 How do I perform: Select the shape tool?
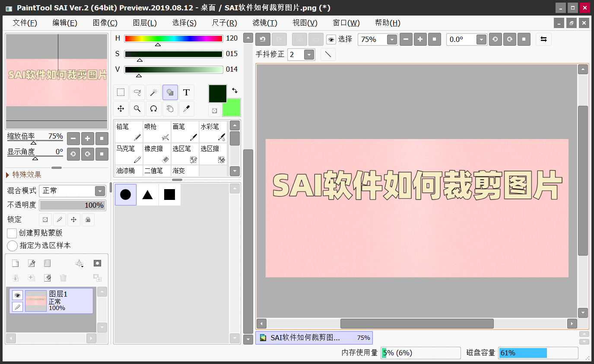170,92
